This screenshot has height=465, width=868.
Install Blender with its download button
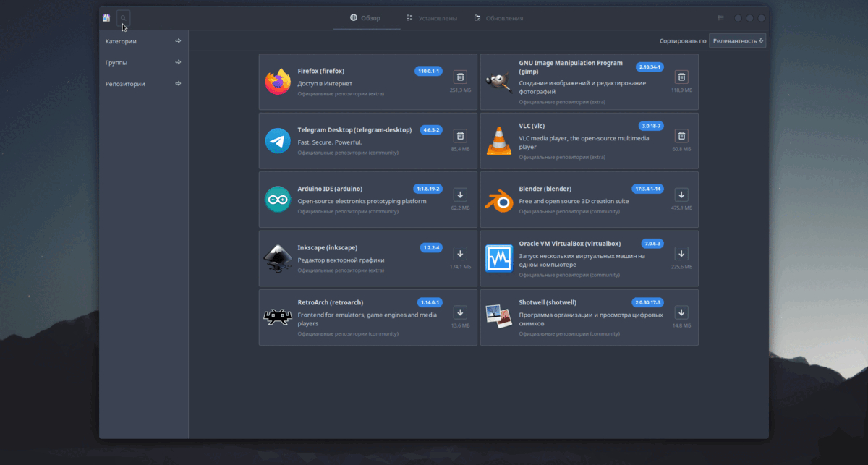(x=681, y=195)
